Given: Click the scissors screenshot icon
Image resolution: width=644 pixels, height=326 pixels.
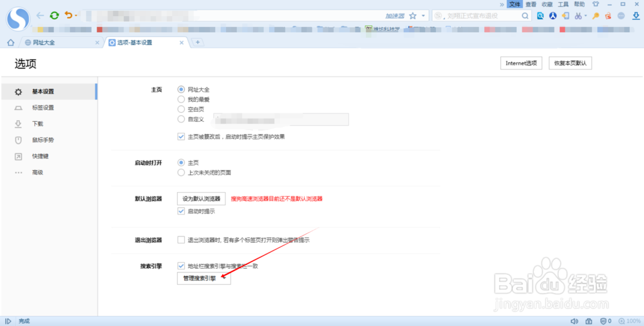Looking at the screenshot, I should [x=578, y=15].
